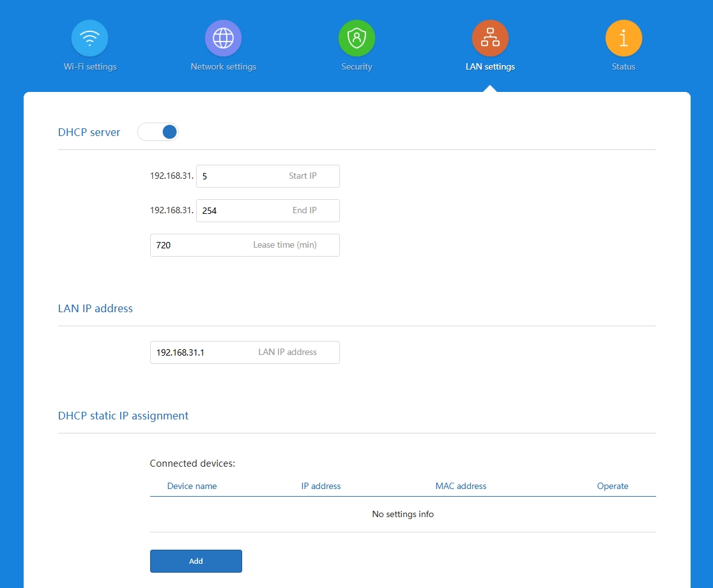Select the green Security shield icon
This screenshot has height=588, width=713.
coord(356,38)
